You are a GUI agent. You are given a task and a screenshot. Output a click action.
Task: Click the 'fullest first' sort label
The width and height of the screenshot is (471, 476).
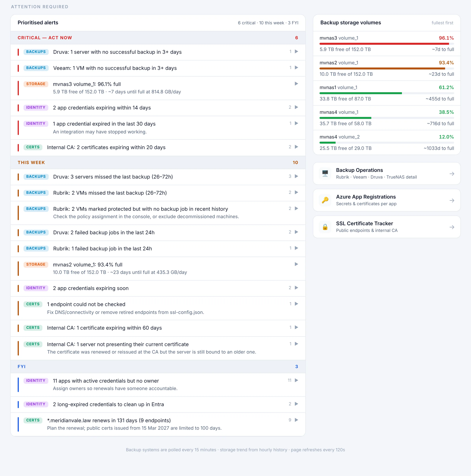442,23
